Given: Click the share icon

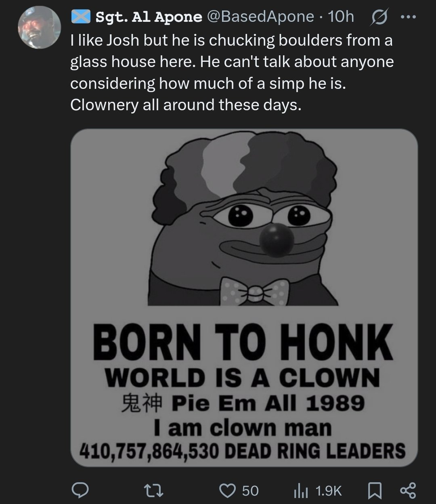Looking at the screenshot, I should coord(407,490).
